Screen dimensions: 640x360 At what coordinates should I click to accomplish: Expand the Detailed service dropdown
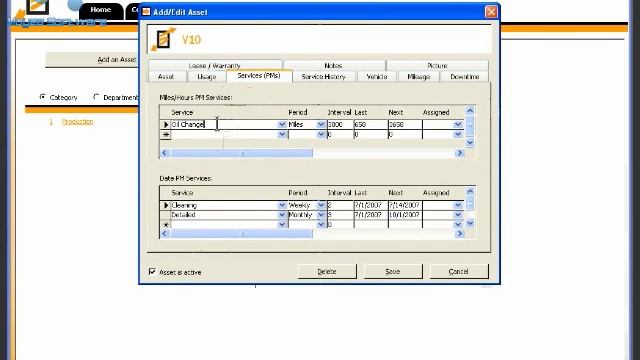tap(282, 215)
